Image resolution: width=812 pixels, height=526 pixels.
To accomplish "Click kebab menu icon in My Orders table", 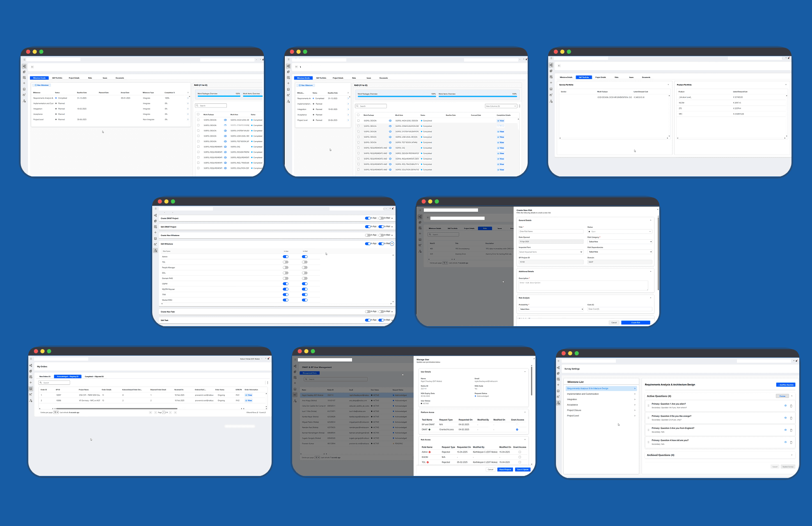I will [268, 383].
